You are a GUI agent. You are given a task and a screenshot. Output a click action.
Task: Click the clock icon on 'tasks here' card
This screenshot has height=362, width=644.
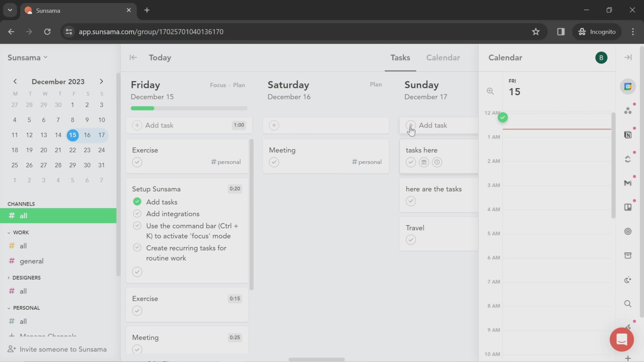[x=437, y=162]
